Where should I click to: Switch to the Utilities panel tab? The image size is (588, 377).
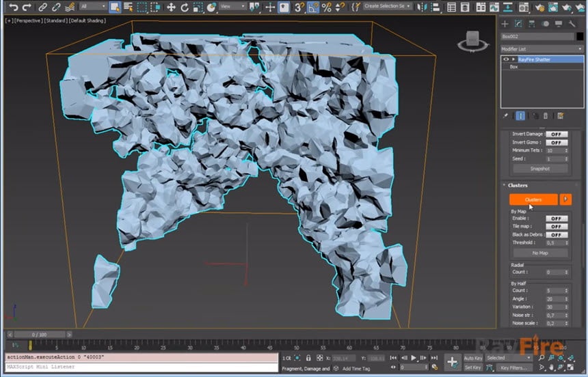[x=572, y=24]
